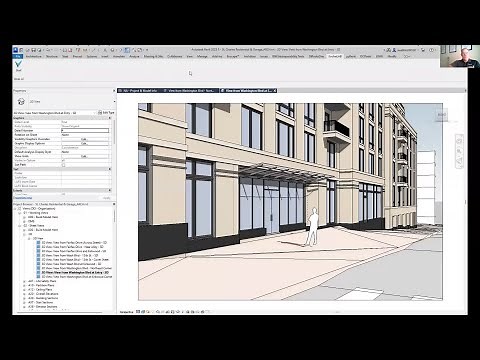The height and width of the screenshot is (360, 480).
Task: Open the Revit application logo menu
Action: tap(15, 50)
